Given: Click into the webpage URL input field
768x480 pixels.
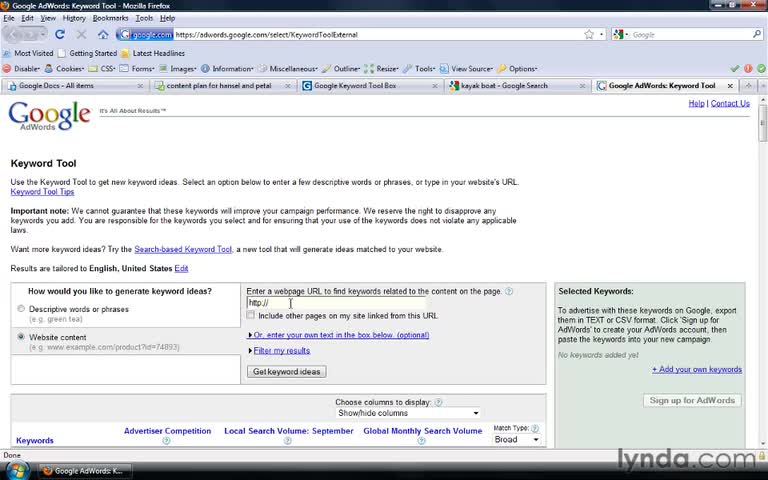Looking at the screenshot, I should tap(336, 303).
